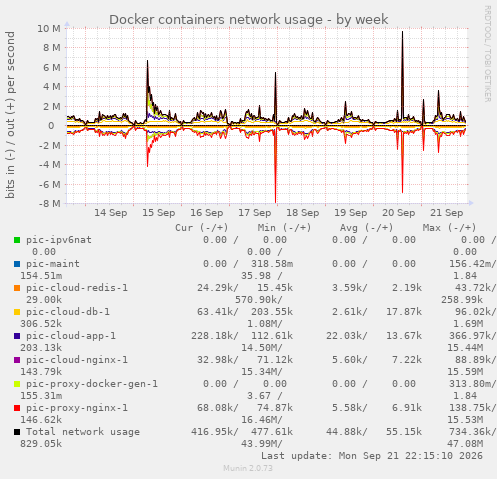
Task: Click the red pic-proxy-nginx-1 legend swatch
Action: pyautogui.click(x=17, y=408)
